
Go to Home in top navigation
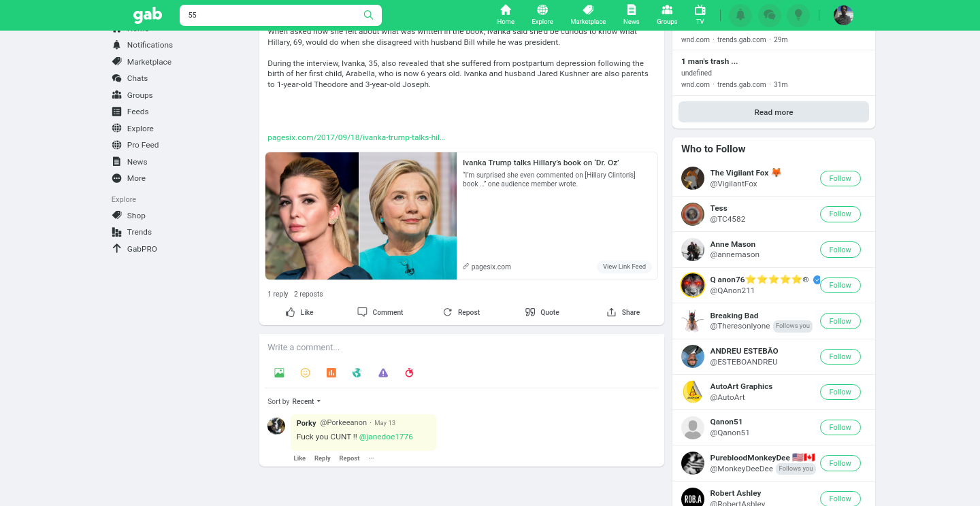[506, 15]
